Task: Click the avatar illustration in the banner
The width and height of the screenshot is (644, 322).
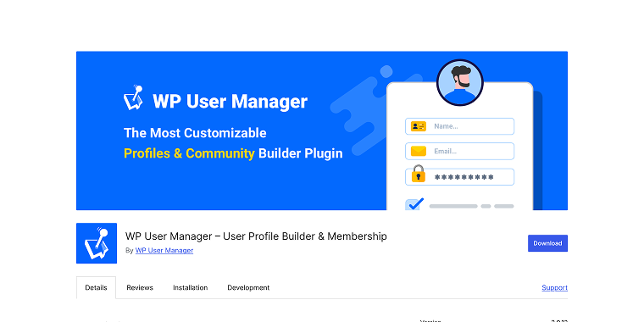Action: [x=459, y=82]
